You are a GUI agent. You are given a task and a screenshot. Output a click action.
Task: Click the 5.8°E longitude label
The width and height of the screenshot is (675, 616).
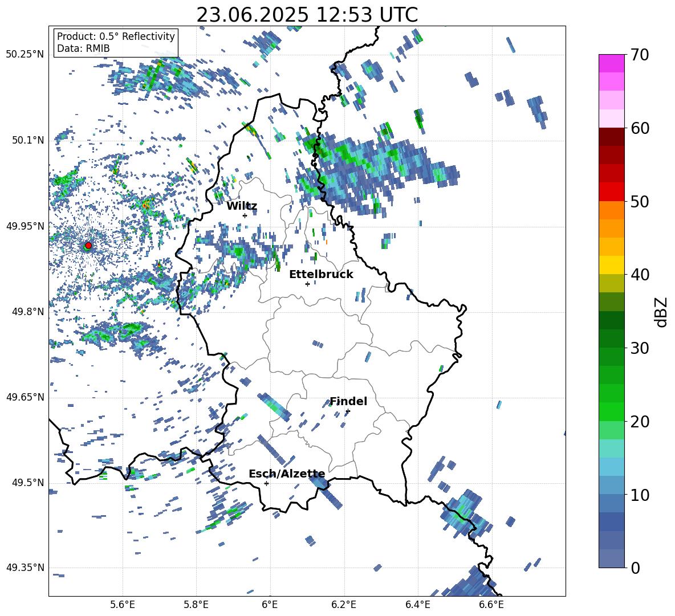pyautogui.click(x=196, y=605)
